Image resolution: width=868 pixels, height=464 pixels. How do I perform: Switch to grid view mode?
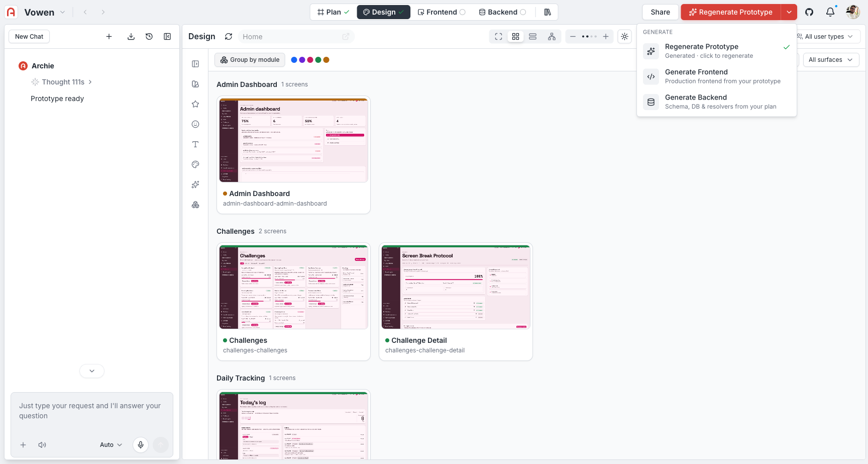515,37
